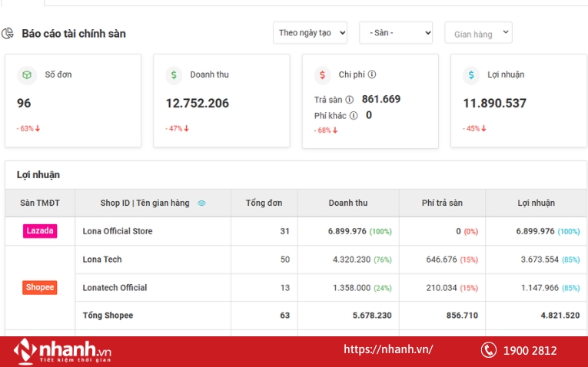
Task: Click the info icon next to Phí khác
Action: pos(354,115)
